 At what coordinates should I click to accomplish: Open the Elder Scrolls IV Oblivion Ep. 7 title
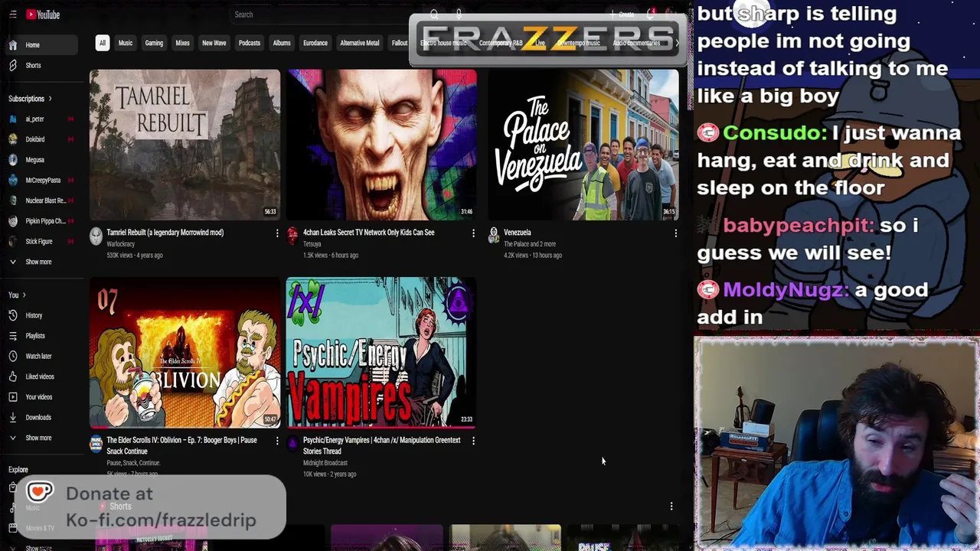(182, 445)
